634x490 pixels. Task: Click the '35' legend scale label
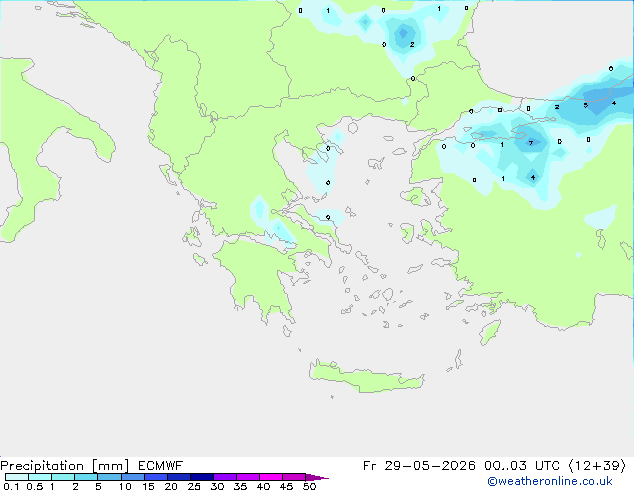pos(240,486)
